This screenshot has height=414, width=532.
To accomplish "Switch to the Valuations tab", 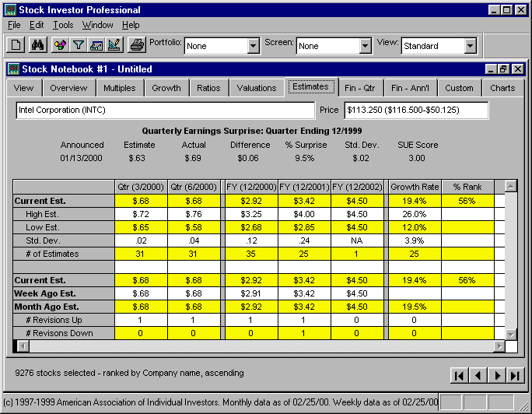I will 257,88.
